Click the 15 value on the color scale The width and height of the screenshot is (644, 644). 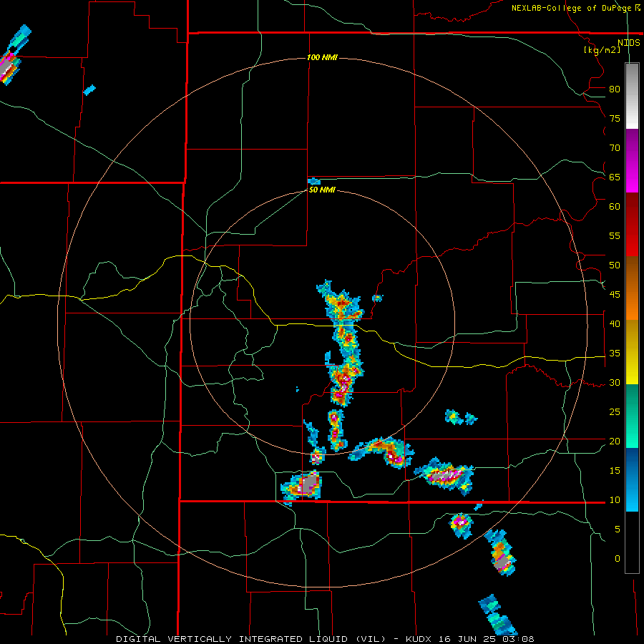tap(615, 471)
